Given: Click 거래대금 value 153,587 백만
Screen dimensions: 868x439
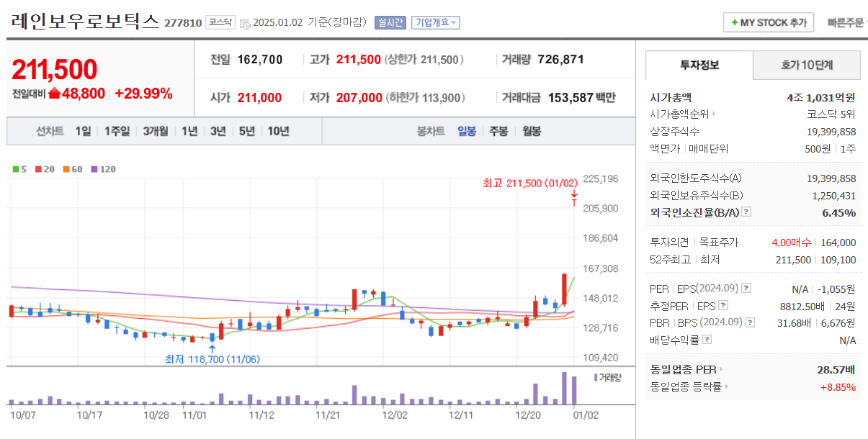Looking at the screenshot, I should [x=582, y=98].
